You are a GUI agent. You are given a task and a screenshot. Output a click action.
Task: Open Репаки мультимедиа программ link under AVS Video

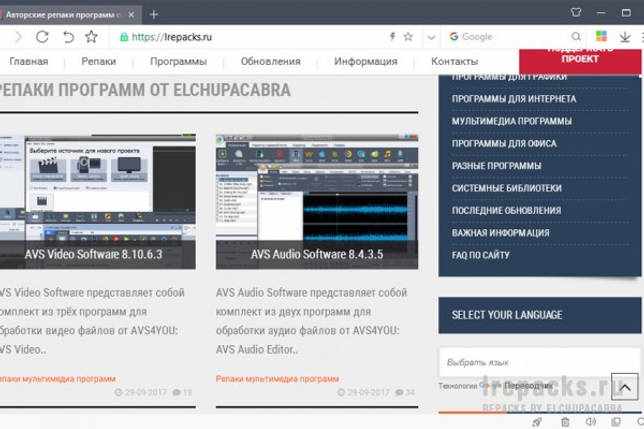coord(58,379)
